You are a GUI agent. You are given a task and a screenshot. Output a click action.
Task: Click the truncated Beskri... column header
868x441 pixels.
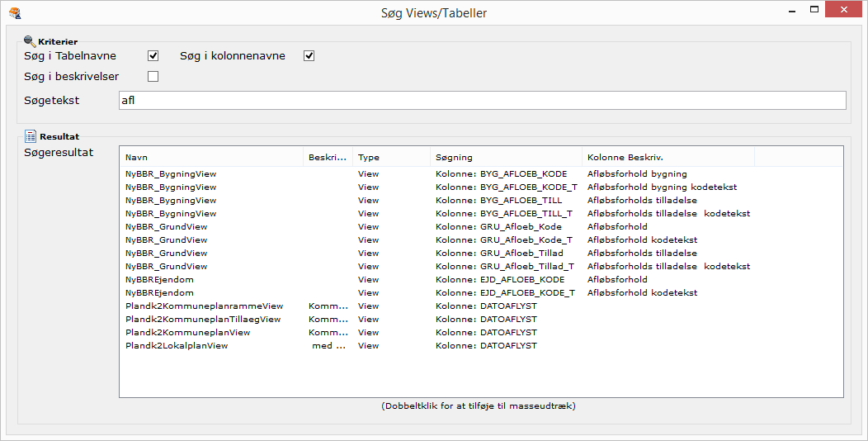[x=328, y=157]
